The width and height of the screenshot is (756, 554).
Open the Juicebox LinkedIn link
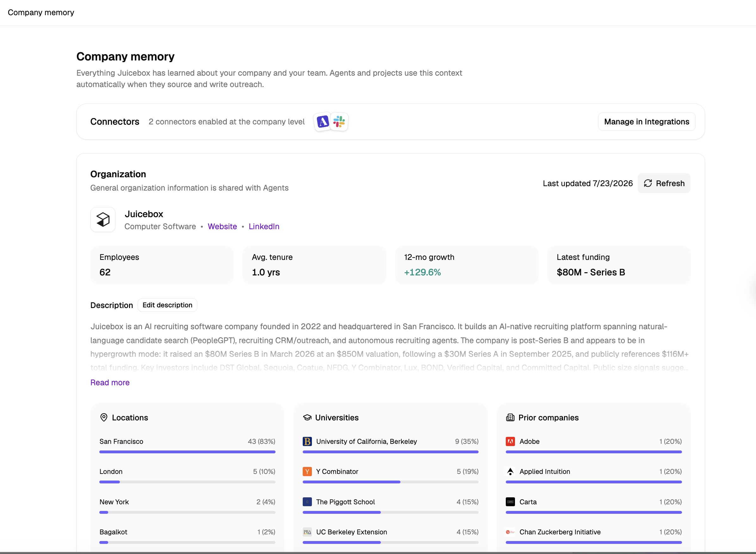click(x=264, y=226)
